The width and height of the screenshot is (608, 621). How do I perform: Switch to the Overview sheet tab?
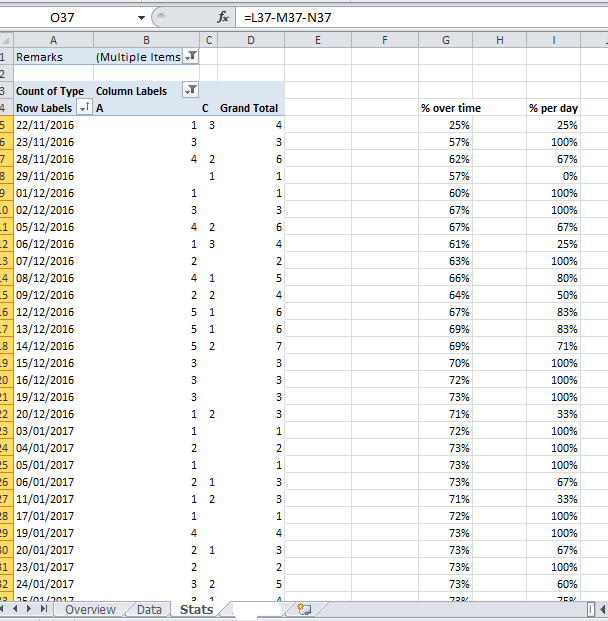90,610
